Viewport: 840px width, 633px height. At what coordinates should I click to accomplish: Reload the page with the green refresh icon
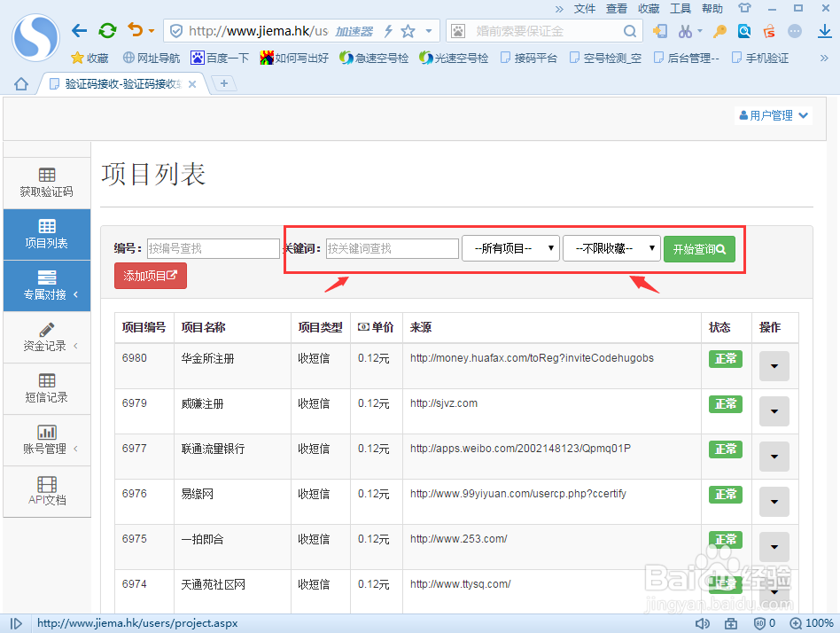click(x=108, y=30)
